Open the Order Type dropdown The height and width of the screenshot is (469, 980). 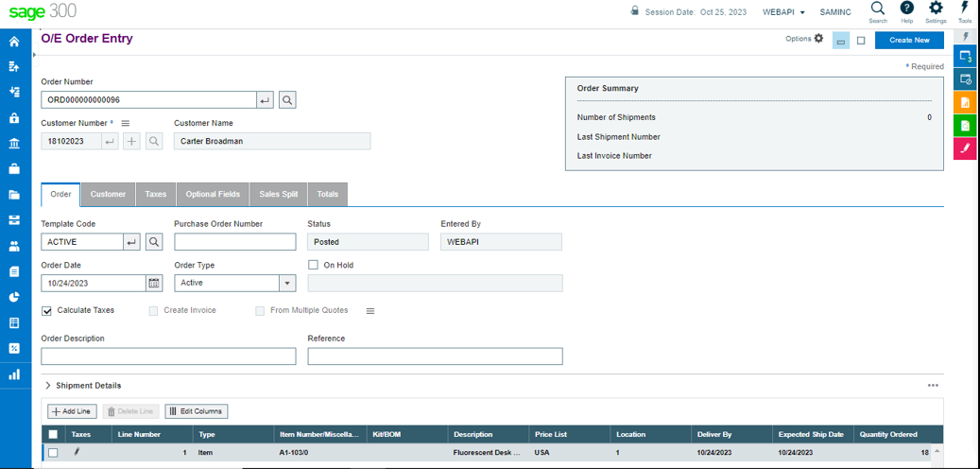286,283
